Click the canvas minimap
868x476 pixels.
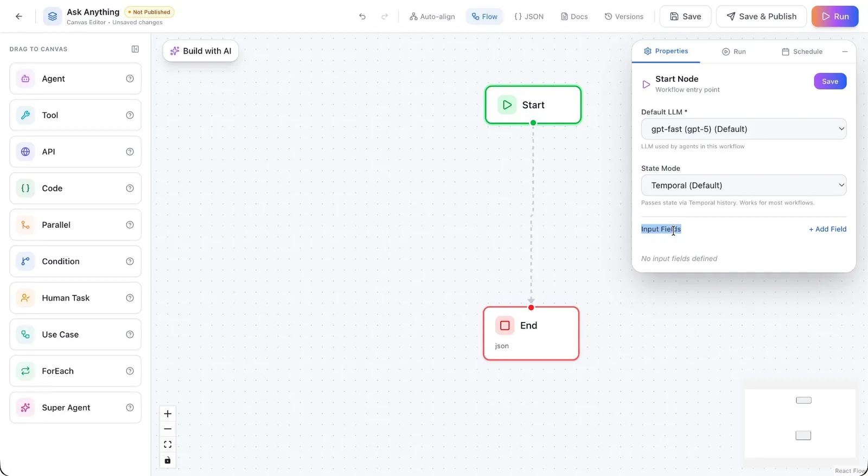tap(800, 423)
